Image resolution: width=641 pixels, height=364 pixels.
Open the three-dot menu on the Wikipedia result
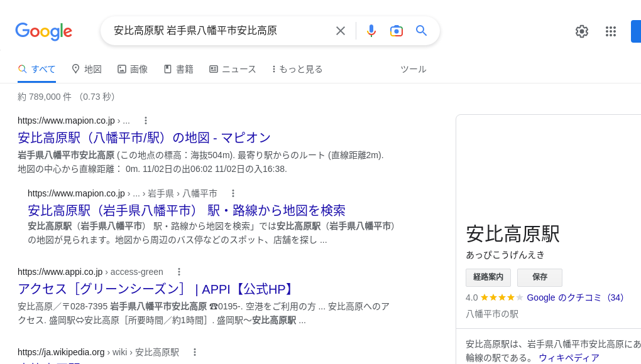195,352
